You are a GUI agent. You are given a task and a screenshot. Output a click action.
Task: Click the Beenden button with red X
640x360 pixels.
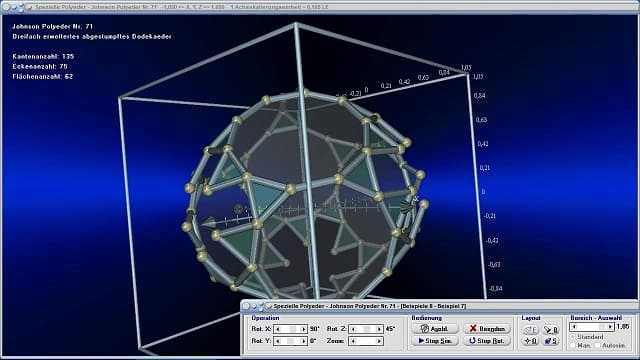pos(487,329)
